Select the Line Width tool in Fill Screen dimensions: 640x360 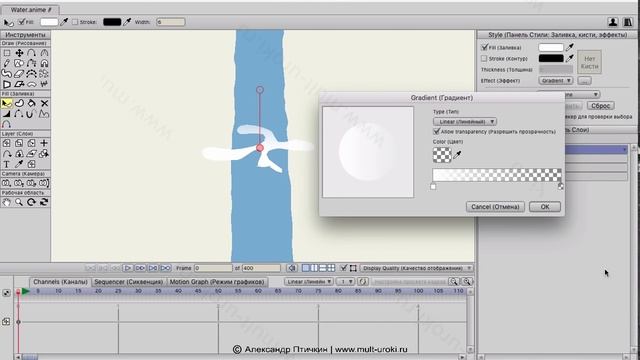click(7, 114)
